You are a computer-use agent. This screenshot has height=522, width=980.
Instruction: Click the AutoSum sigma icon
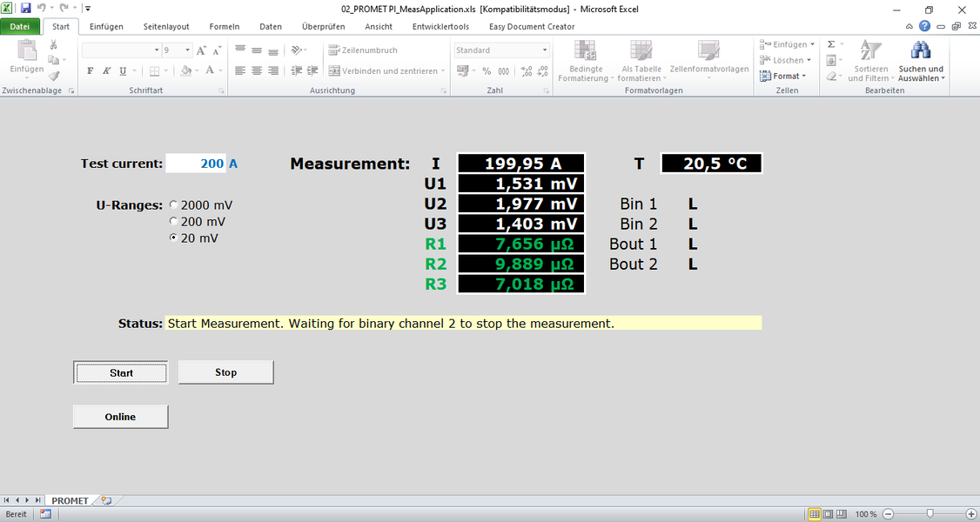pos(830,44)
